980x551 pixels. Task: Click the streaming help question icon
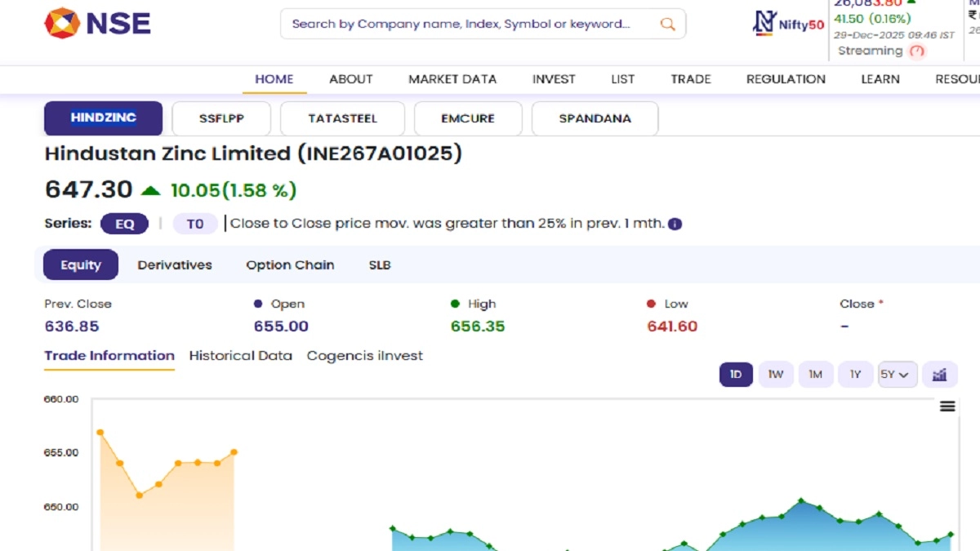(x=917, y=51)
